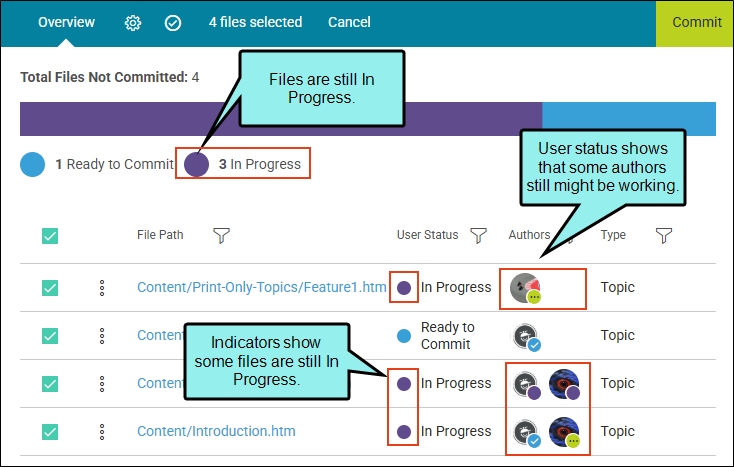Image resolution: width=734 pixels, height=467 pixels.
Task: Switch to the Overview tab
Action: pyautogui.click(x=66, y=22)
